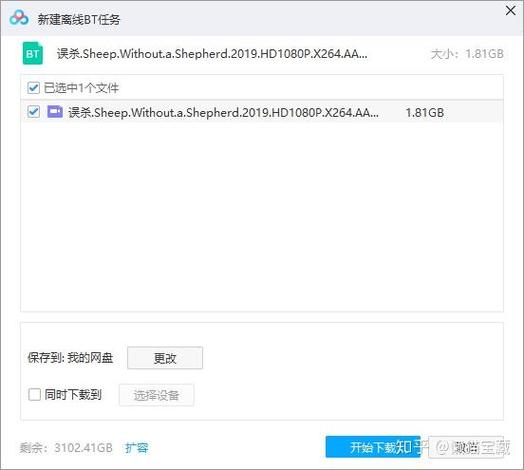The image size is (524, 470).
Task: Click the 大小: 1.81GB label in the header
Action: [467, 54]
